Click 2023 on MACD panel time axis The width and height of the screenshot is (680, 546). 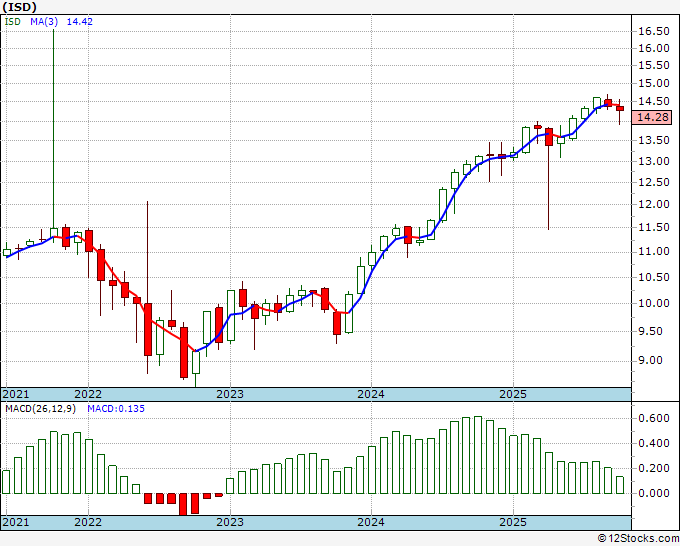(230, 522)
